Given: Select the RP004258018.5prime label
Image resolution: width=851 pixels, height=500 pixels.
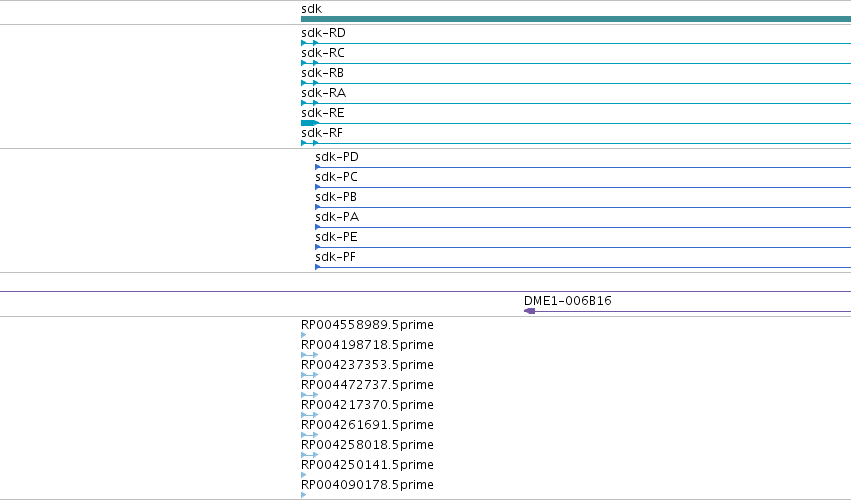Looking at the screenshot, I should [x=367, y=445].
